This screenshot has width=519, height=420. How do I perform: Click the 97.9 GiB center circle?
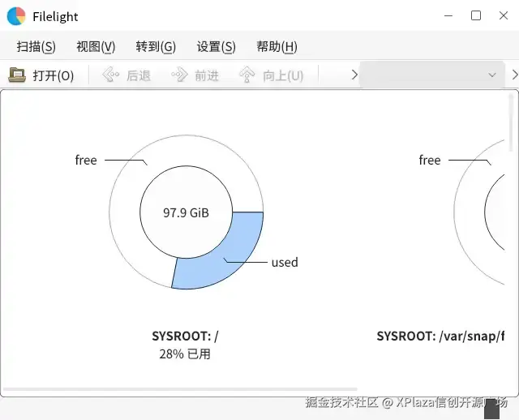[x=186, y=213]
